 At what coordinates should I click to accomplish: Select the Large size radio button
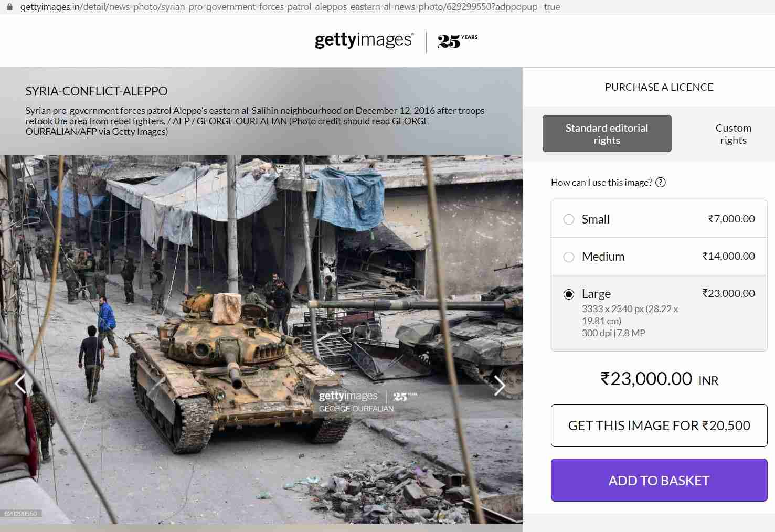coord(569,294)
